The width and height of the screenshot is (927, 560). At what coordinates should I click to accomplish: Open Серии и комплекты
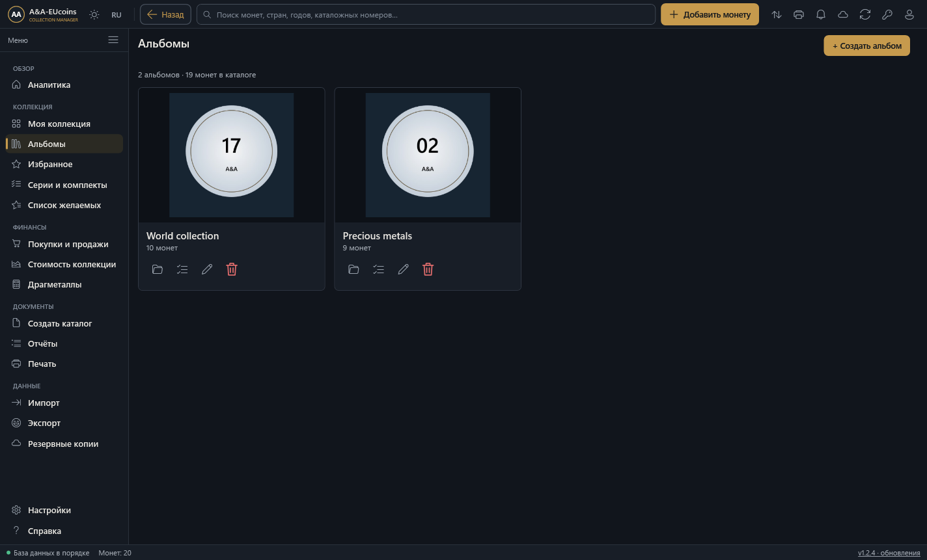(64, 185)
